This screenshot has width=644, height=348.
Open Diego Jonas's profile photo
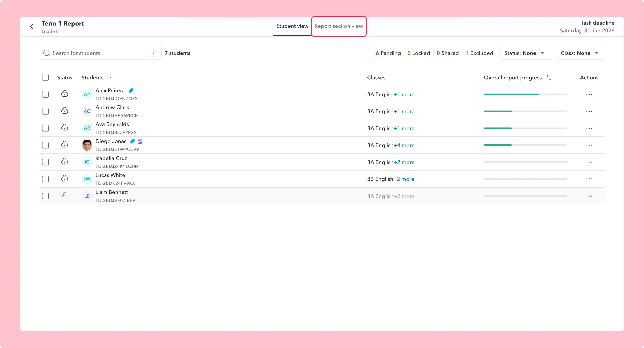click(87, 145)
